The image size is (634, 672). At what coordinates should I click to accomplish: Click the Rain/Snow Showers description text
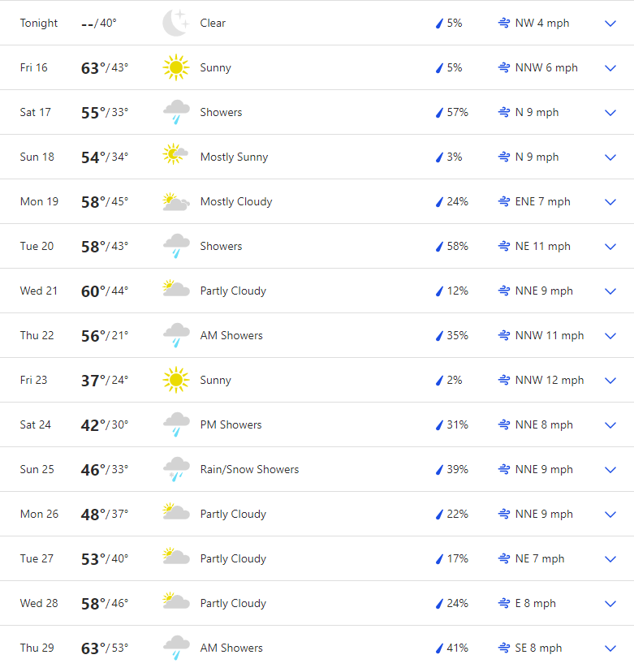249,469
